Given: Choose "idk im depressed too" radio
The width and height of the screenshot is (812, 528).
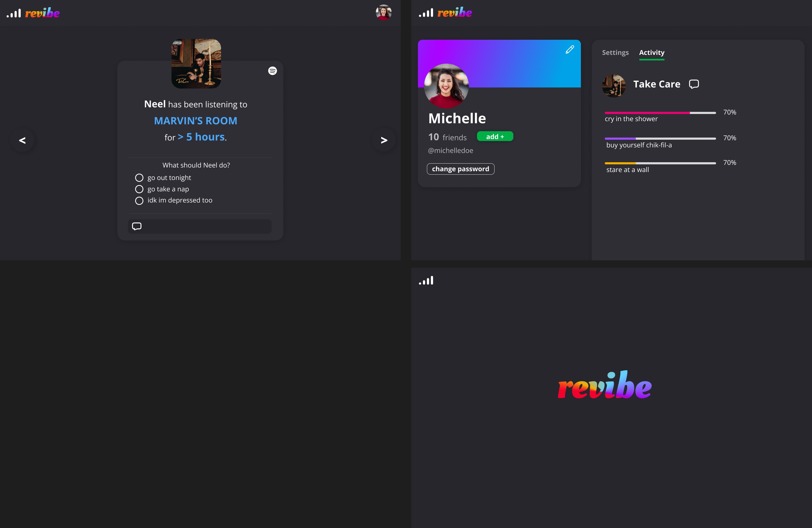Looking at the screenshot, I should point(139,201).
